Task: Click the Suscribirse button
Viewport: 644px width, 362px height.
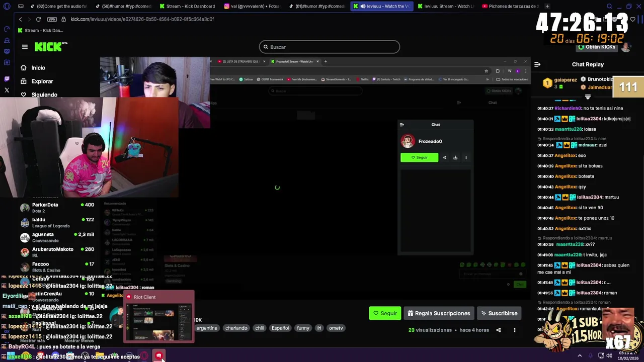Action: 499,313
